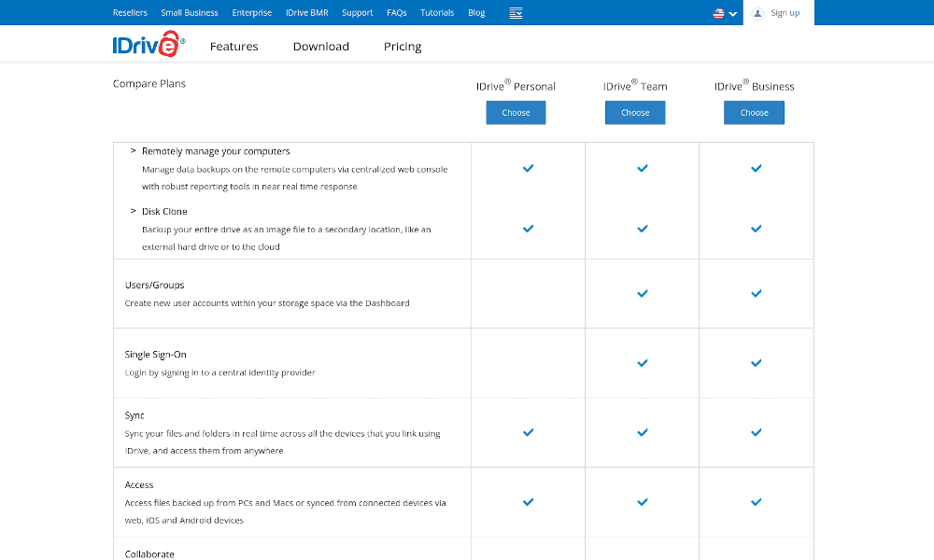The height and width of the screenshot is (560, 934).
Task: Click the Access checkmark under IDrive Team
Action: [642, 501]
